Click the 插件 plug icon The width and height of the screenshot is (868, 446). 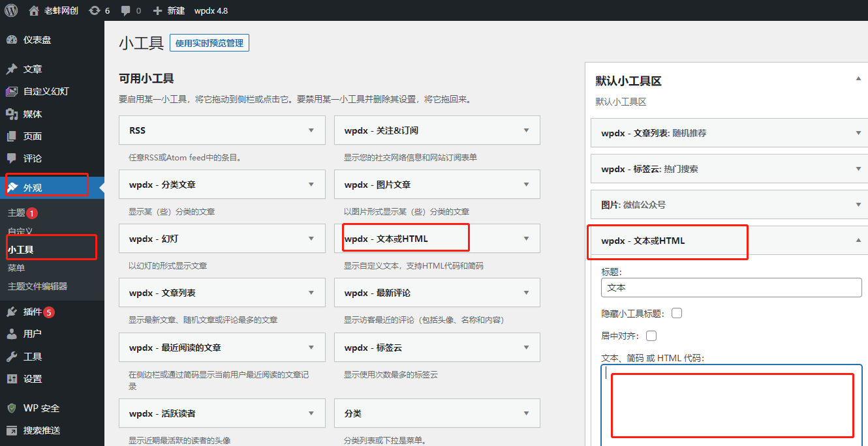click(x=12, y=312)
